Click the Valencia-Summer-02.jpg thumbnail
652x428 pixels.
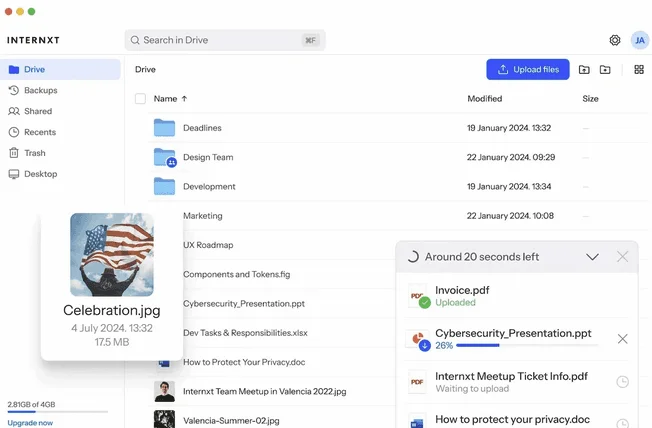pyautogui.click(x=164, y=419)
